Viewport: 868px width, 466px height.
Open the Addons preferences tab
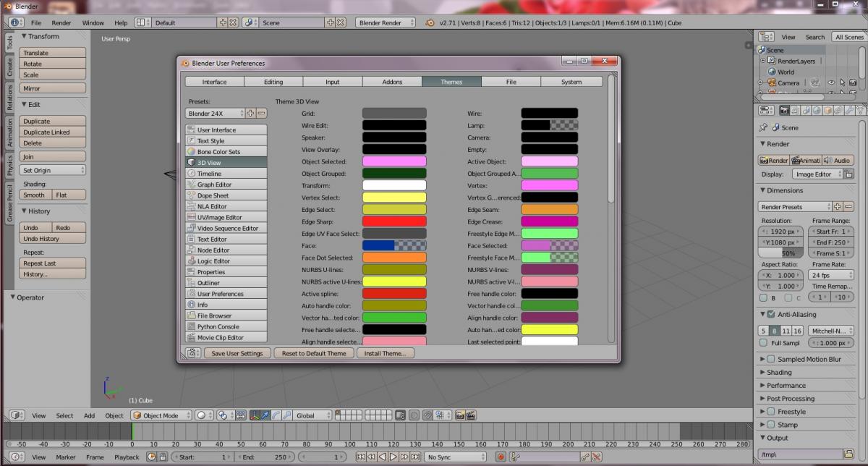(x=392, y=82)
